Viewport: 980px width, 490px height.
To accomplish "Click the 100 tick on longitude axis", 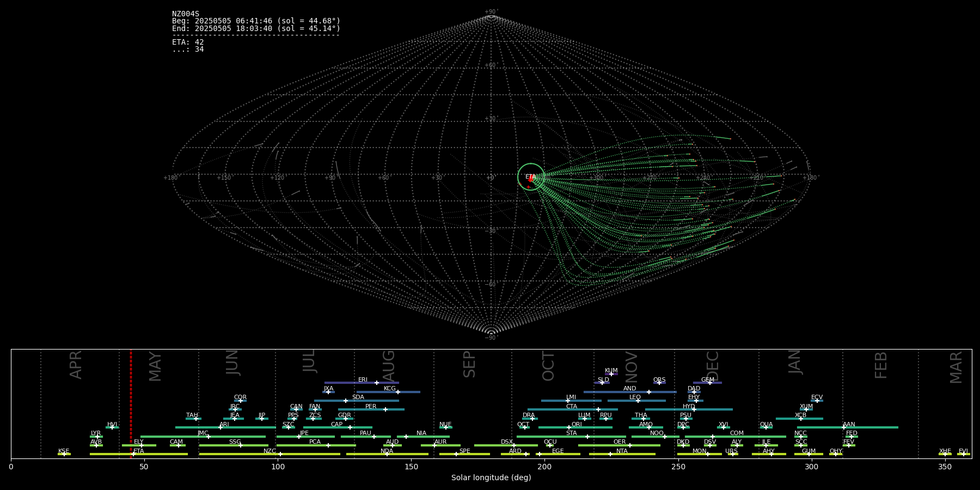I will 278,467.
